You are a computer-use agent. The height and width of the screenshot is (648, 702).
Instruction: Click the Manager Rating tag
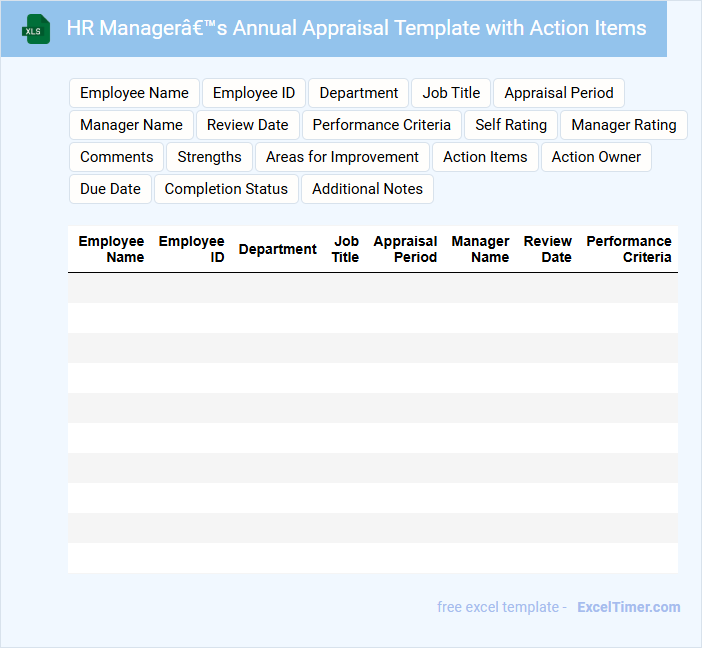[623, 125]
